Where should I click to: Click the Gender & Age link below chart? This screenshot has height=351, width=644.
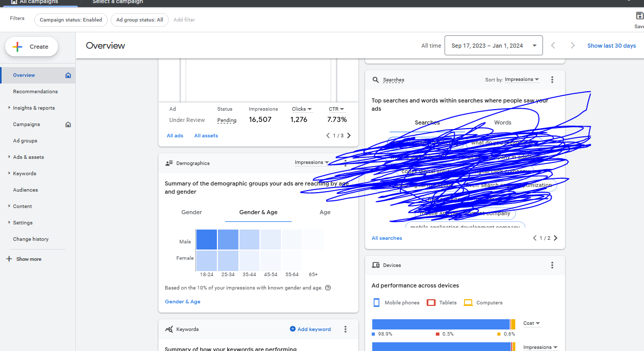(183, 302)
